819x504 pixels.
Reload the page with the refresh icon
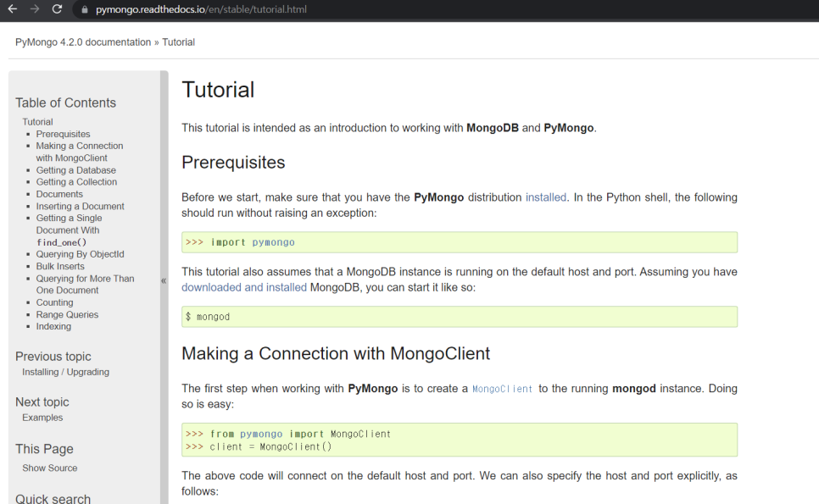[x=57, y=8]
